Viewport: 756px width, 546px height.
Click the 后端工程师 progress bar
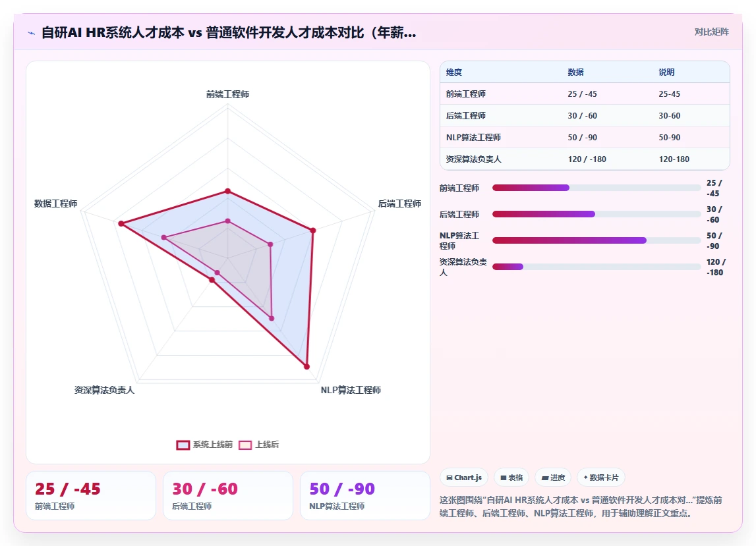click(596, 214)
